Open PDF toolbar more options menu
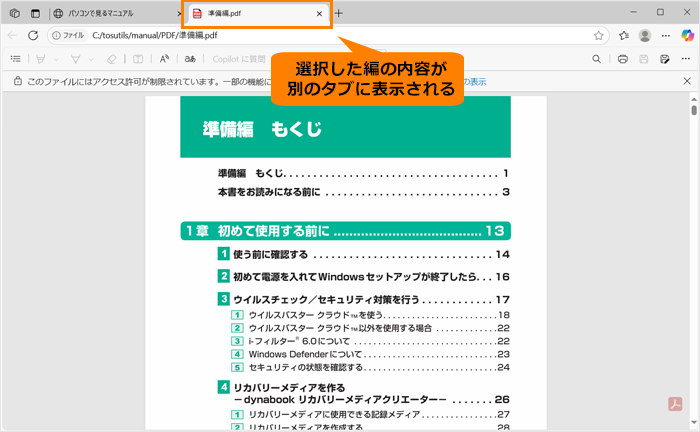This screenshot has width=700, height=432. (686, 59)
